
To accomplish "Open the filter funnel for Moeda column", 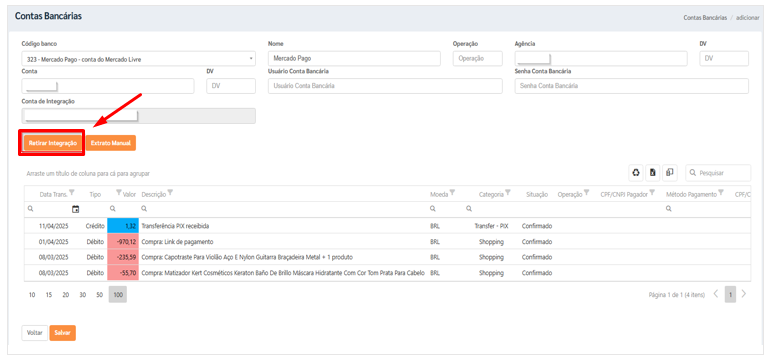I will pos(452,193).
